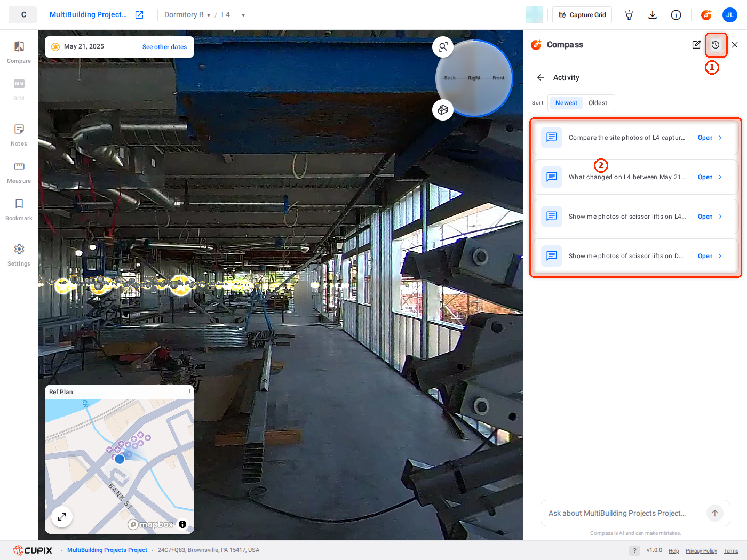Screen dimensions: 747x560
Task: Open the Notes panel icon
Action: tap(19, 135)
